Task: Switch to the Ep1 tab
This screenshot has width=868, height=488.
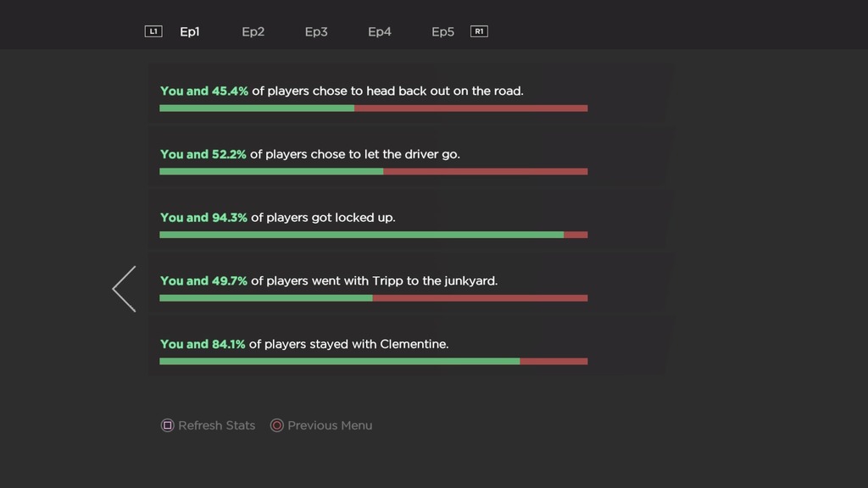Action: tap(190, 32)
